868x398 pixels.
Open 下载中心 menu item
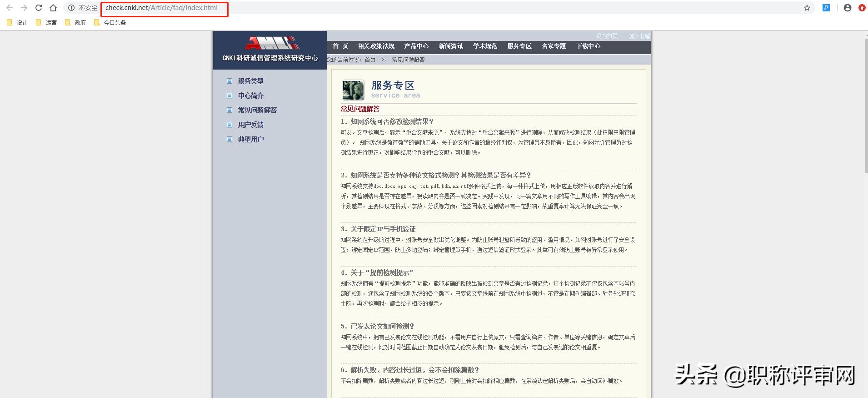tap(588, 46)
